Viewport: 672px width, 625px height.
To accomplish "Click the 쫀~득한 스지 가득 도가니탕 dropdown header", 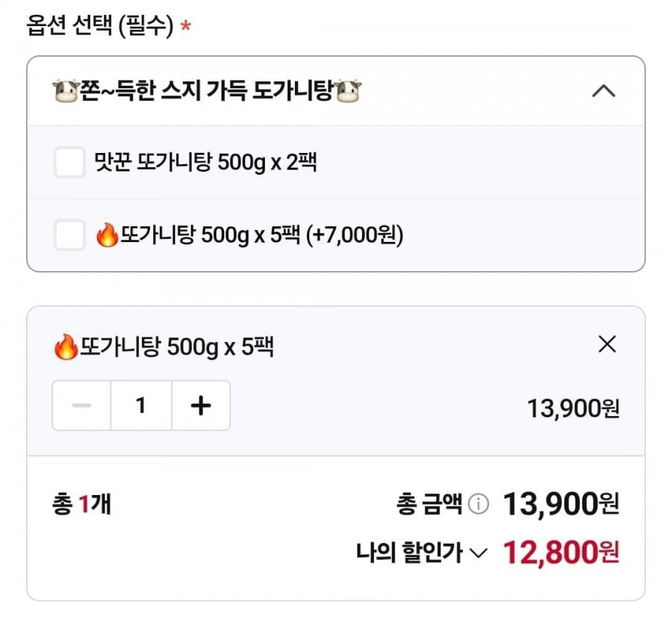I will click(208, 91).
